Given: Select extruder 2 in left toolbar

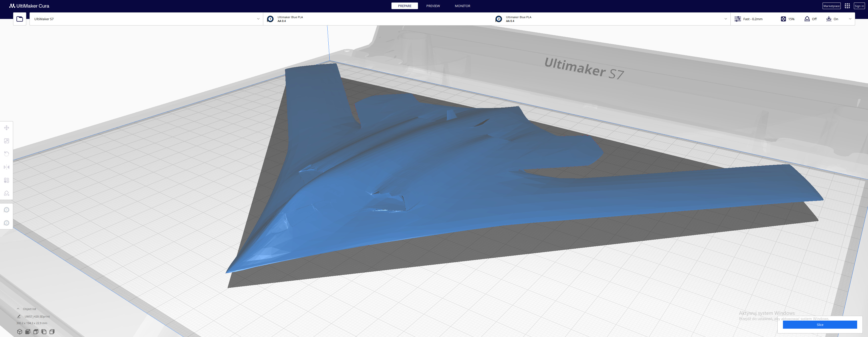Looking at the screenshot, I should (x=6, y=223).
